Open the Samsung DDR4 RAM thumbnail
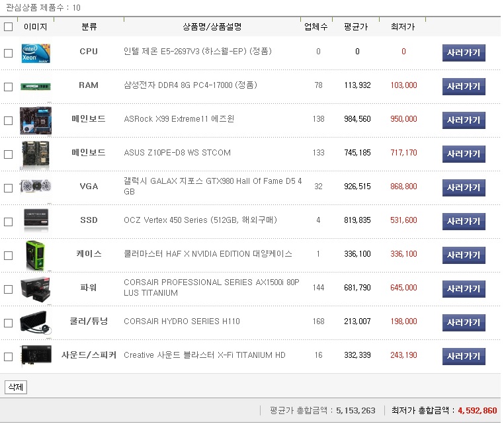The height and width of the screenshot is (426, 504). click(x=36, y=87)
